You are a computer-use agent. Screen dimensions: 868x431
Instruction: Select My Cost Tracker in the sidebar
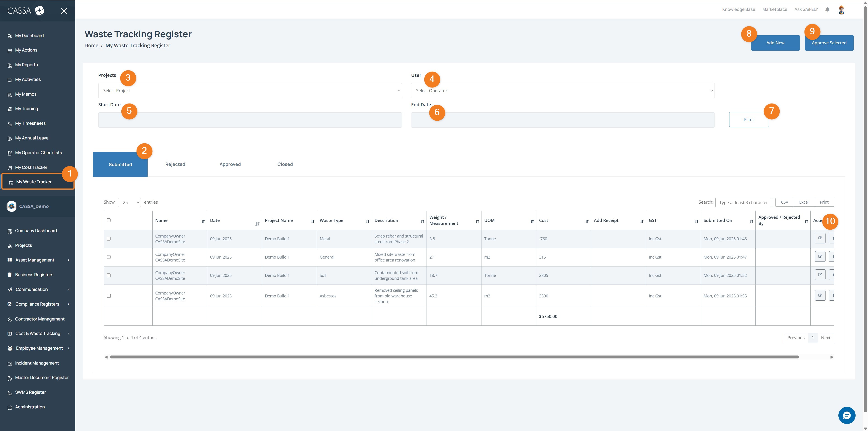tap(31, 167)
